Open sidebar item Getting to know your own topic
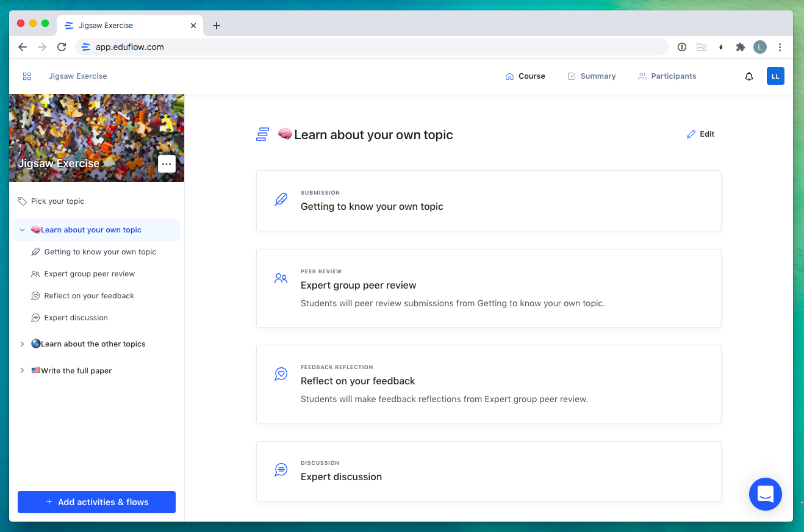804x532 pixels. click(96, 252)
